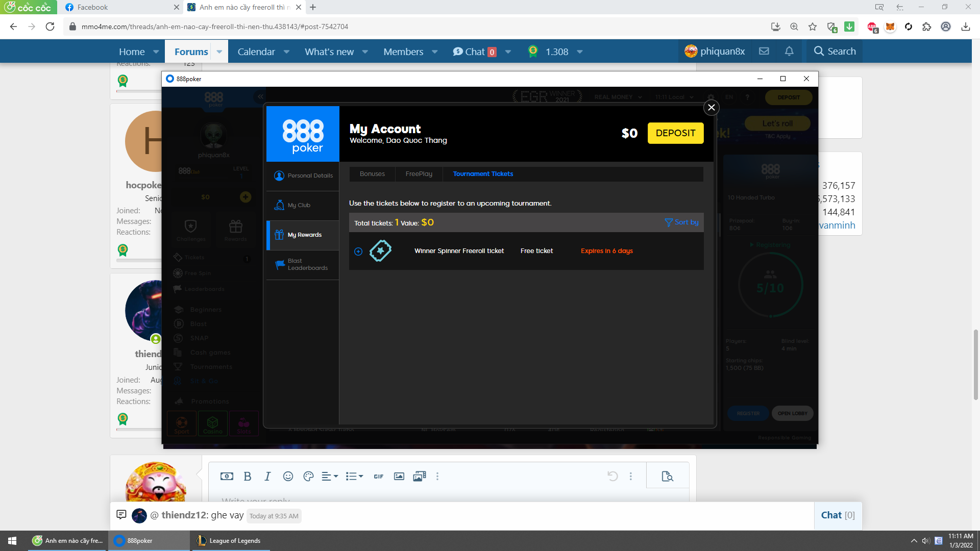Click the yellow DEPOSIT button
980x551 pixels.
(x=675, y=133)
